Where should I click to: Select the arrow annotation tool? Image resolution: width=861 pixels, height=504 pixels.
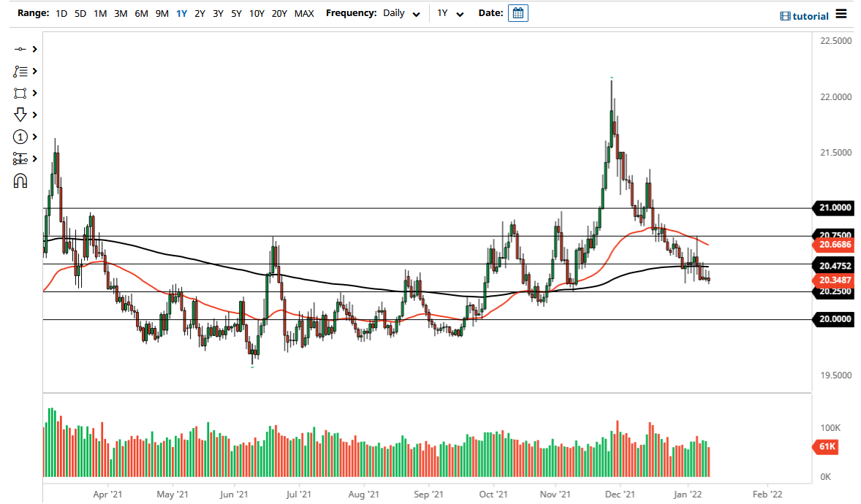(20, 115)
